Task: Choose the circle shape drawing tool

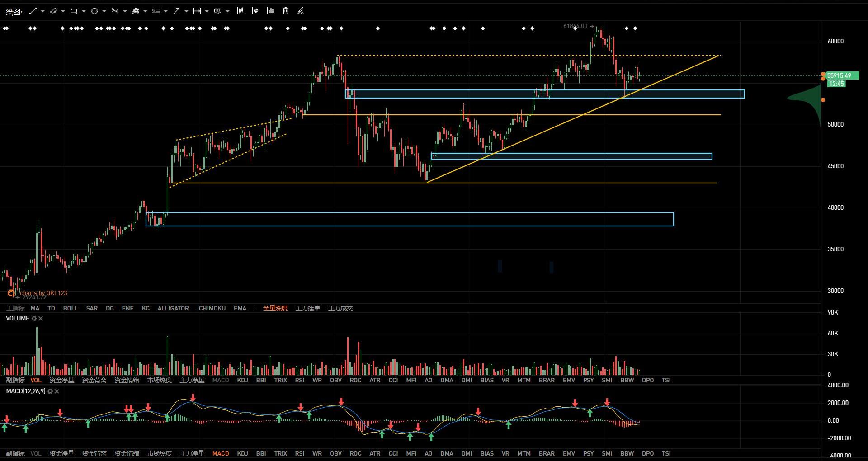Action: (x=94, y=11)
